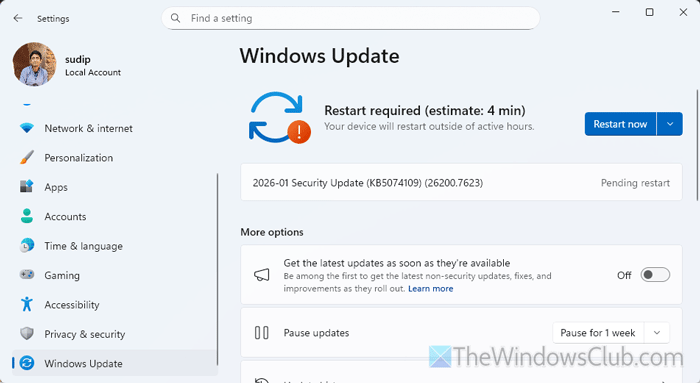Select the Accessibility figure icon

click(x=27, y=304)
